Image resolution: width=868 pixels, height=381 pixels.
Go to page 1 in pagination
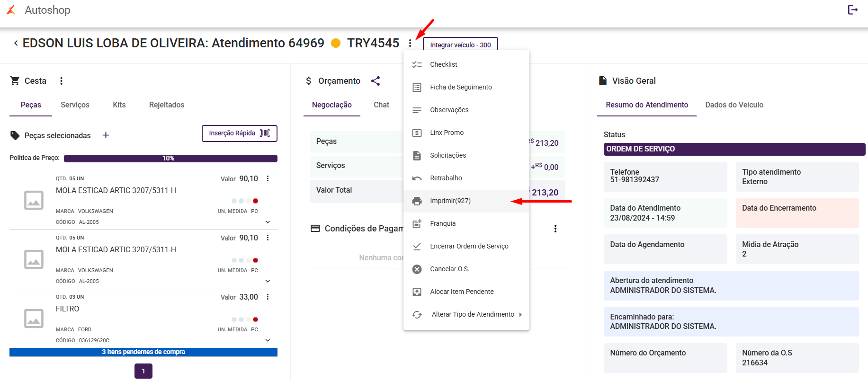pyautogui.click(x=143, y=371)
